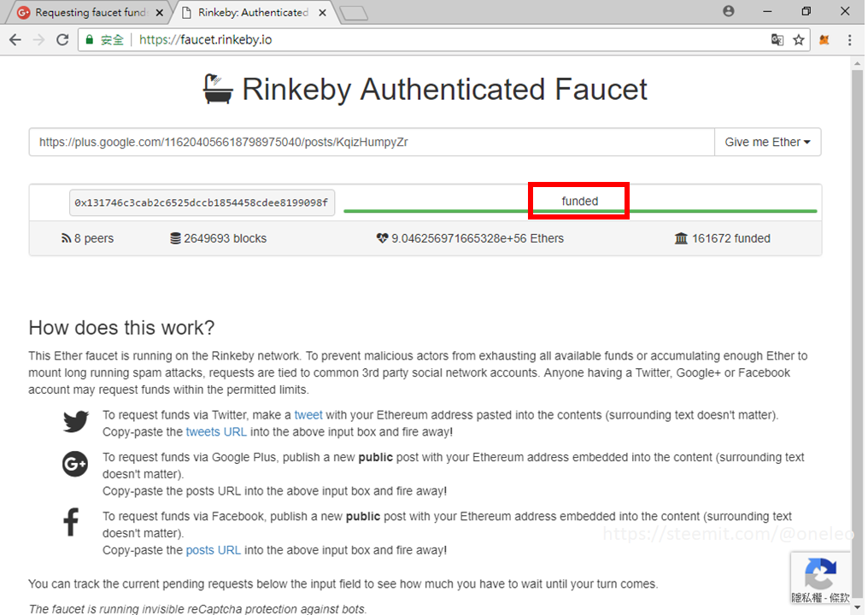Click the '161672 funded' text

coord(731,238)
